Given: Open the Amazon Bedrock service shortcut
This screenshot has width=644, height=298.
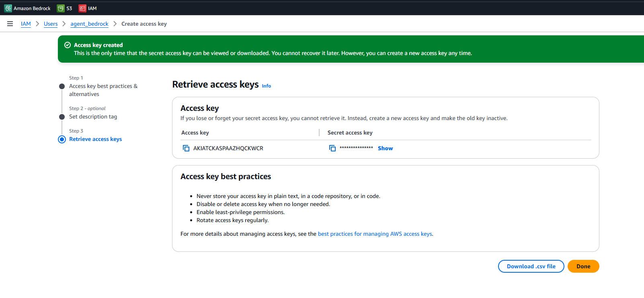Looking at the screenshot, I should [x=27, y=8].
